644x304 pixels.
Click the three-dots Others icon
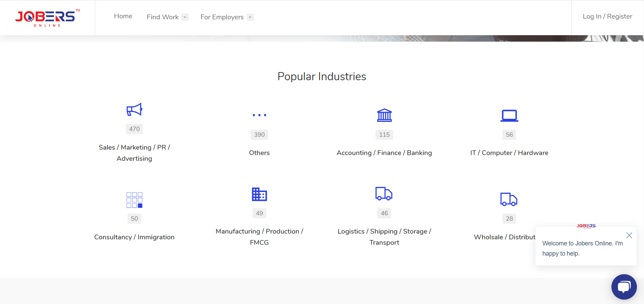click(x=259, y=115)
